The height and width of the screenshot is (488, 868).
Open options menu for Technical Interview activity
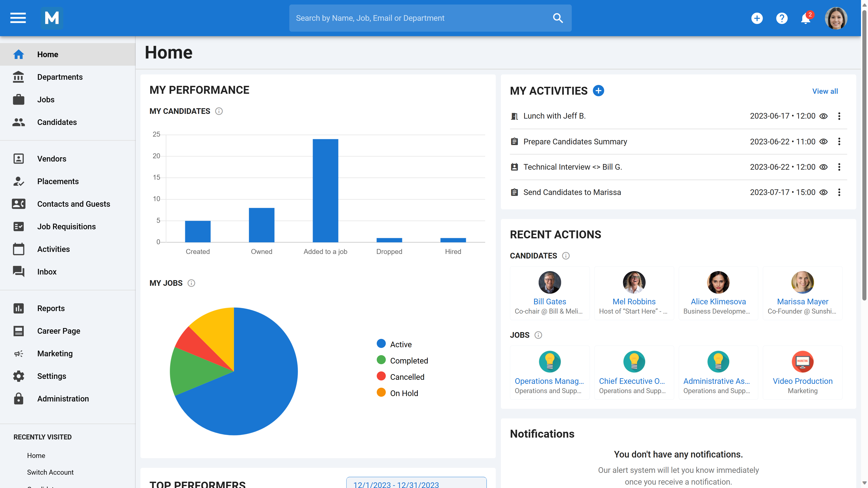tap(839, 167)
